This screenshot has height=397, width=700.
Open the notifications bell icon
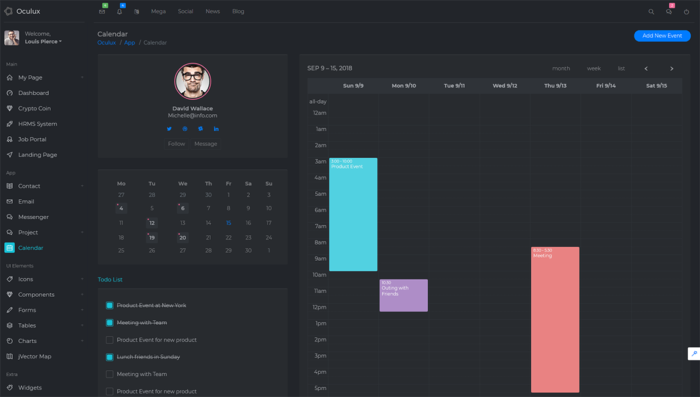119,12
